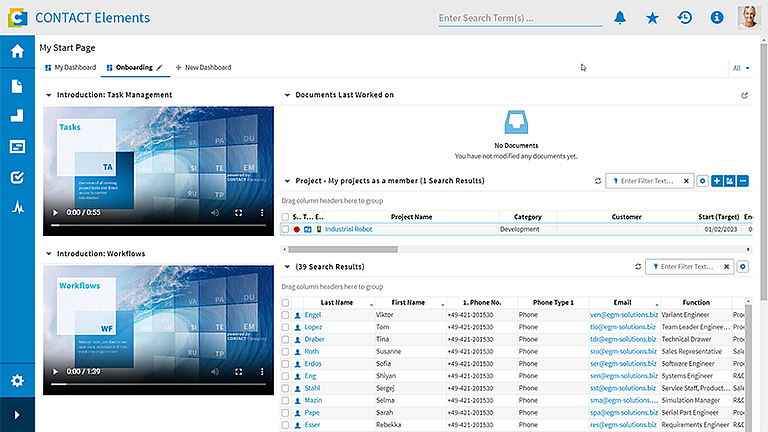Add a new project with plus button
This screenshot has width=768, height=432.
[717, 181]
